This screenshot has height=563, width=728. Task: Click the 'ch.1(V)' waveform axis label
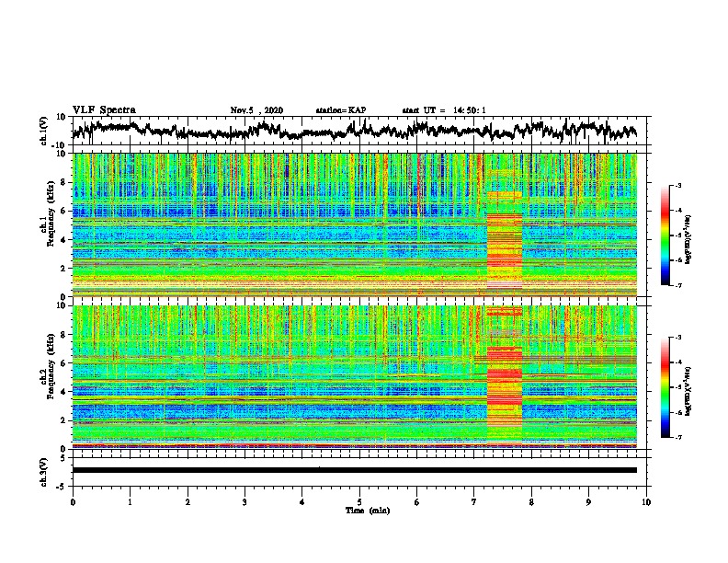[x=44, y=131]
